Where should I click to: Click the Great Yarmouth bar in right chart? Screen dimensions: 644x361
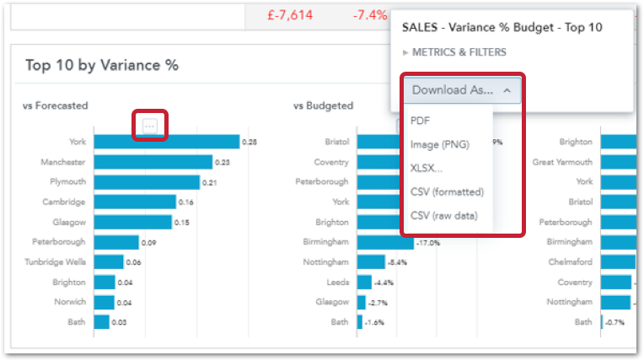pos(620,162)
